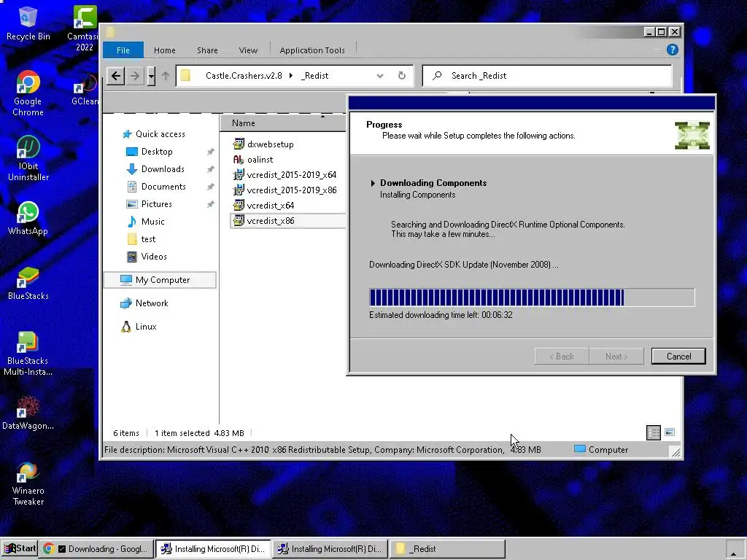The image size is (747, 560).
Task: Select My Computer in navigation pane
Action: [x=160, y=280]
